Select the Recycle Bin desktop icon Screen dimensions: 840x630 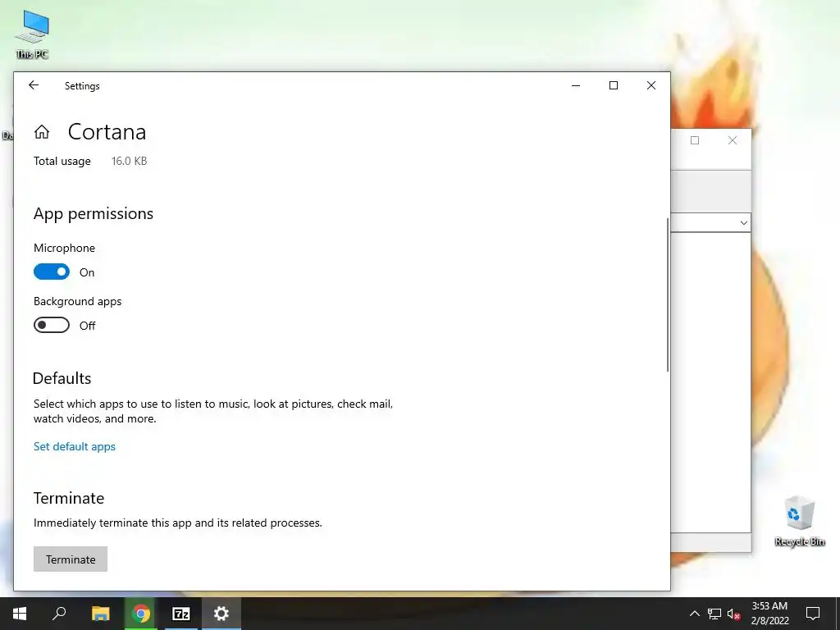[799, 521]
